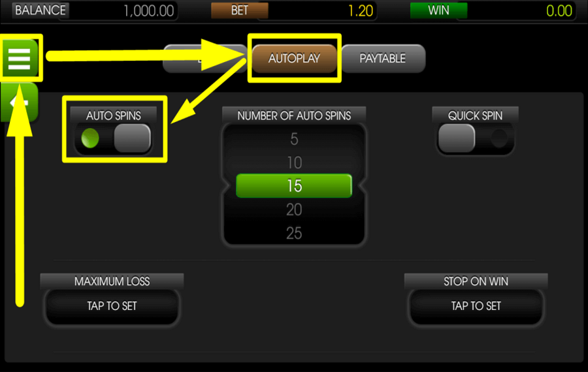Click the green Auto Spins indicator light
Image resolution: width=588 pixels, height=372 pixels.
[90, 138]
